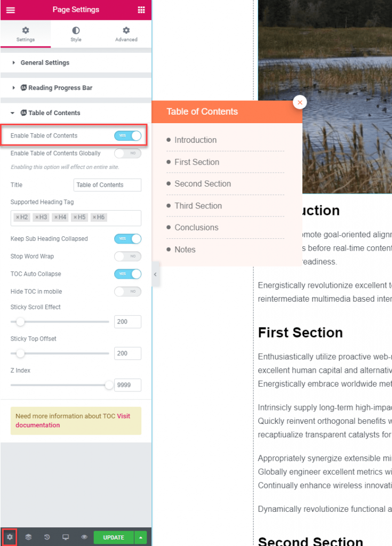392x546 pixels.
Task: Click the green UPDATE button
Action: click(x=114, y=537)
